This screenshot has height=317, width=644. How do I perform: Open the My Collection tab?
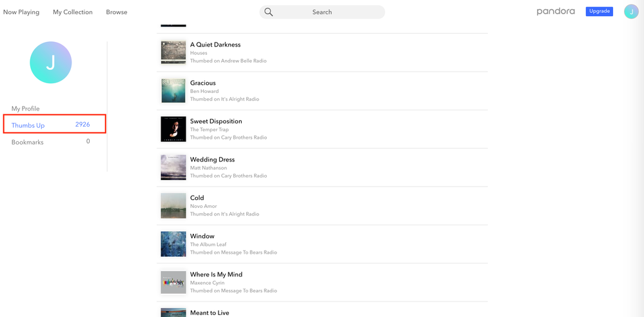coord(73,12)
